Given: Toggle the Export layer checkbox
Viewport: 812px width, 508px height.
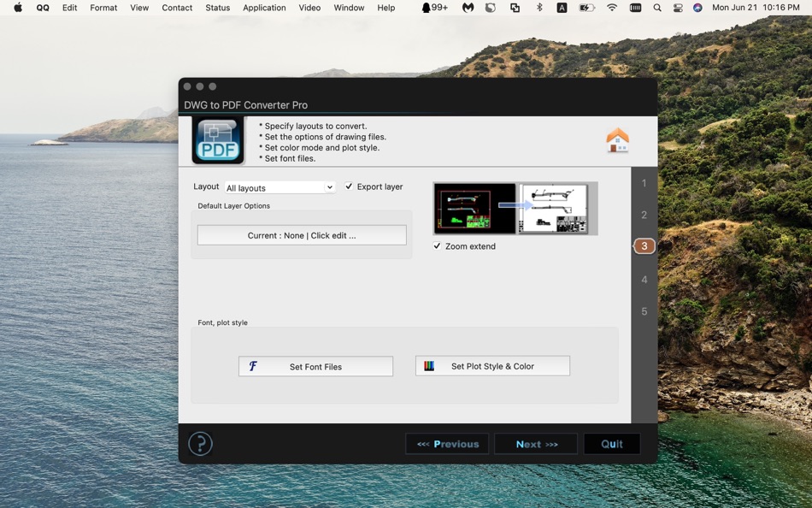Looking at the screenshot, I should tap(349, 186).
